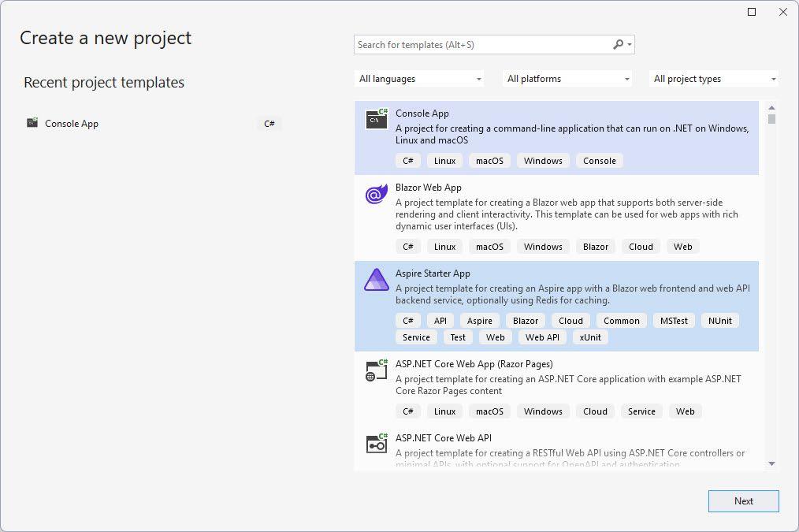
Task: Close the Create a new project dialog
Action: (783, 12)
